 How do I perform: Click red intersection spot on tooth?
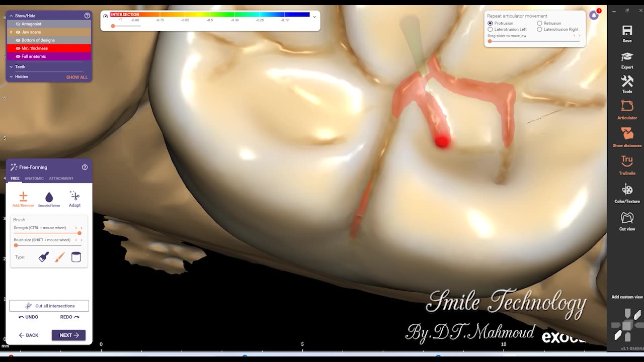click(442, 142)
